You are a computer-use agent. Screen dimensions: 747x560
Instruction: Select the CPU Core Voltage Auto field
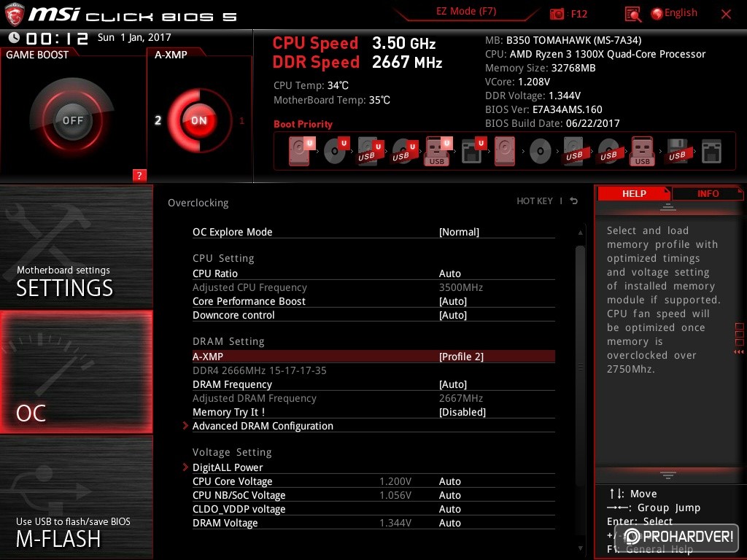point(449,481)
